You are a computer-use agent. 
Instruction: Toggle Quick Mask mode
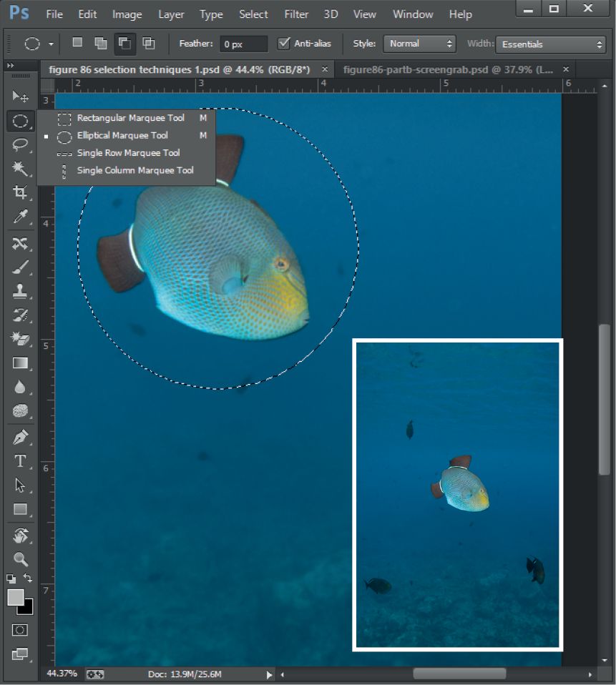pos(19,630)
